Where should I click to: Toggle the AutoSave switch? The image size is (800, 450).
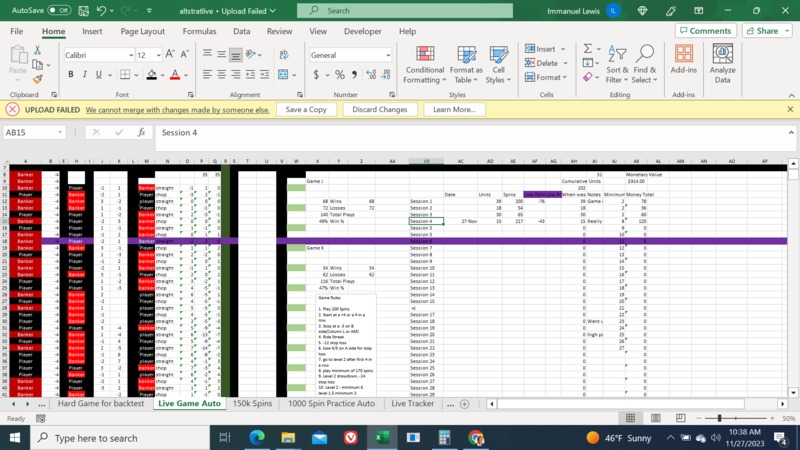click(x=59, y=10)
